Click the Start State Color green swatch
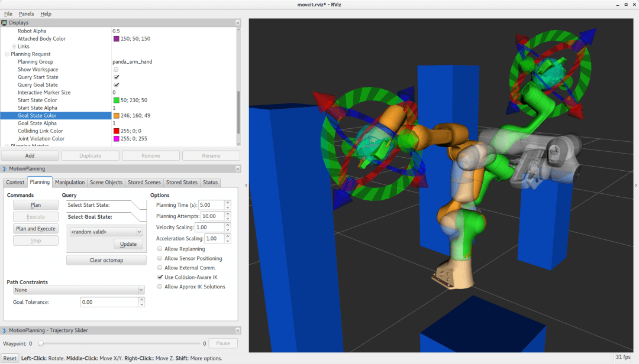Screen dimensions: 639x364 [x=116, y=100]
